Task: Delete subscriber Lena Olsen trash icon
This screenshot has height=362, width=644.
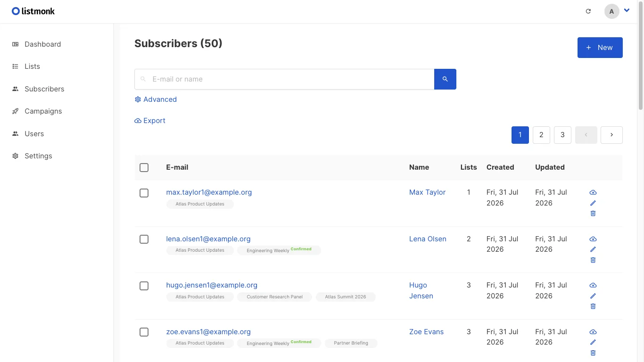Action: pos(593,260)
